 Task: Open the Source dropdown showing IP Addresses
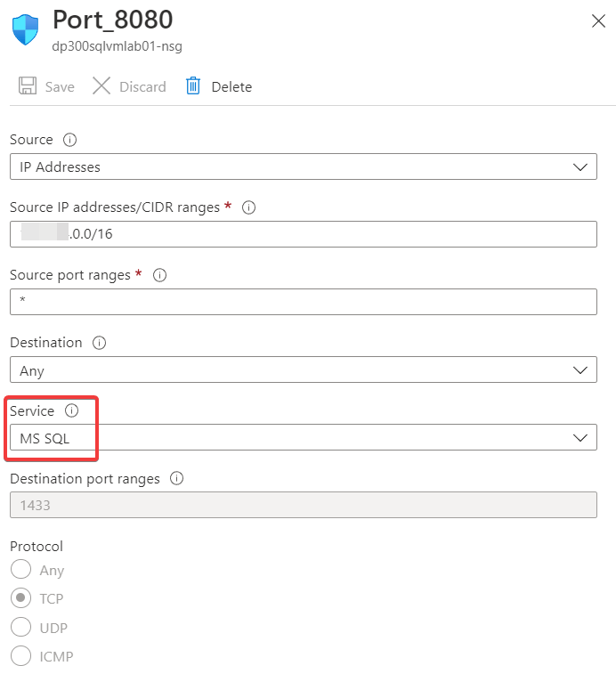[x=303, y=166]
